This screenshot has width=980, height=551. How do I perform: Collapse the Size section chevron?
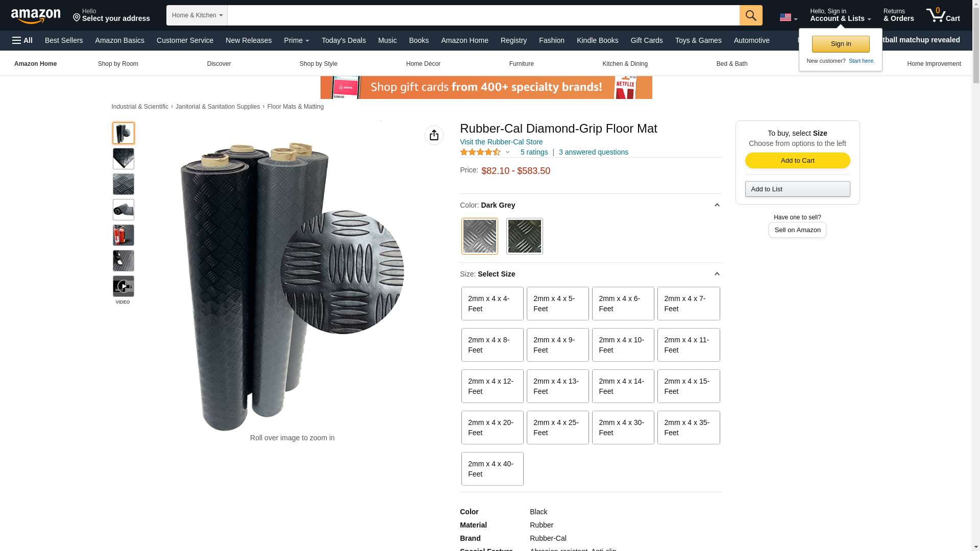click(x=717, y=274)
